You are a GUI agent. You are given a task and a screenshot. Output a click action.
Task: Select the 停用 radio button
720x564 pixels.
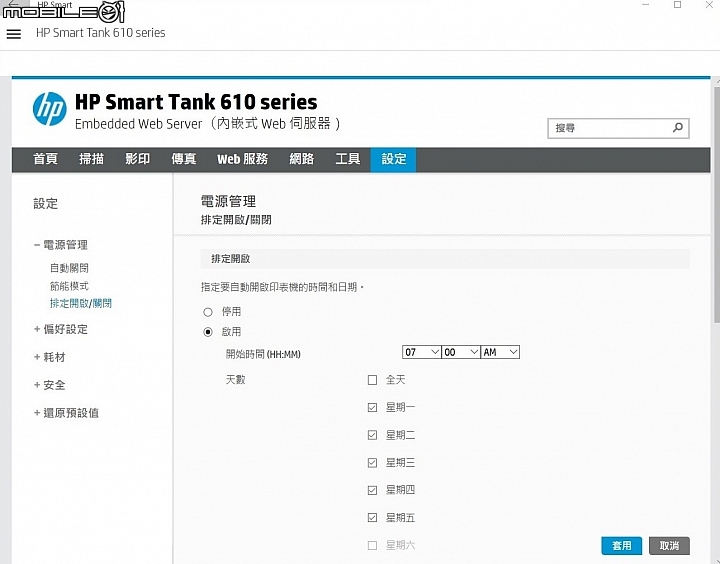(208, 312)
